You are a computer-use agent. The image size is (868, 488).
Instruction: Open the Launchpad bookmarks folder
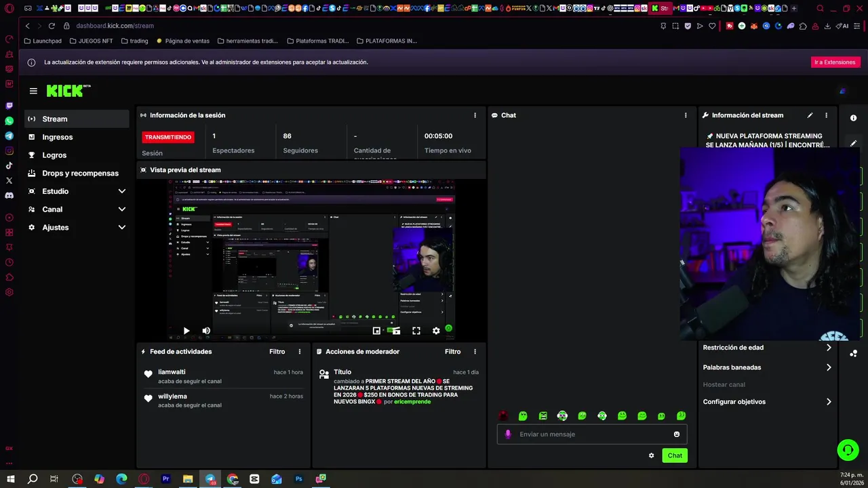click(x=43, y=41)
